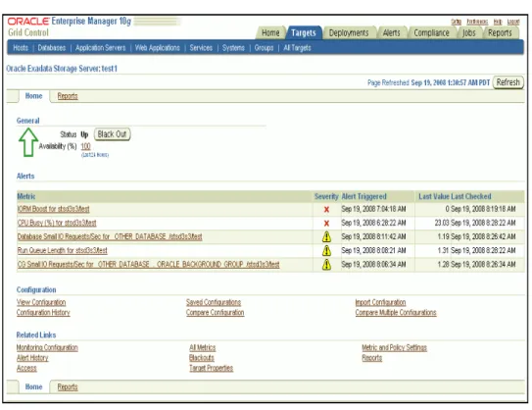The width and height of the screenshot is (532, 410).
Task: Click the red X severity icon for CPU Busy
Action: coord(326,224)
